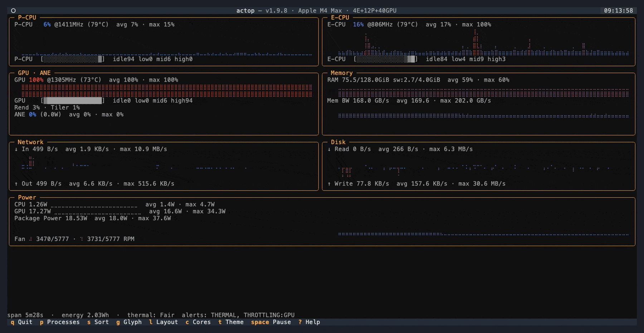Click Mem BW 168.0 GB/s reading
This screenshot has width=644, height=333.
click(x=358, y=101)
